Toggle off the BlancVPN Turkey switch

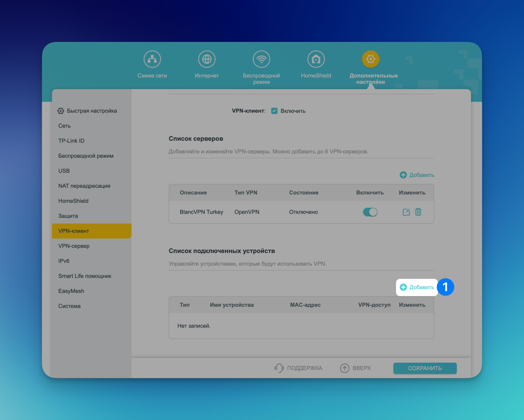click(x=370, y=212)
